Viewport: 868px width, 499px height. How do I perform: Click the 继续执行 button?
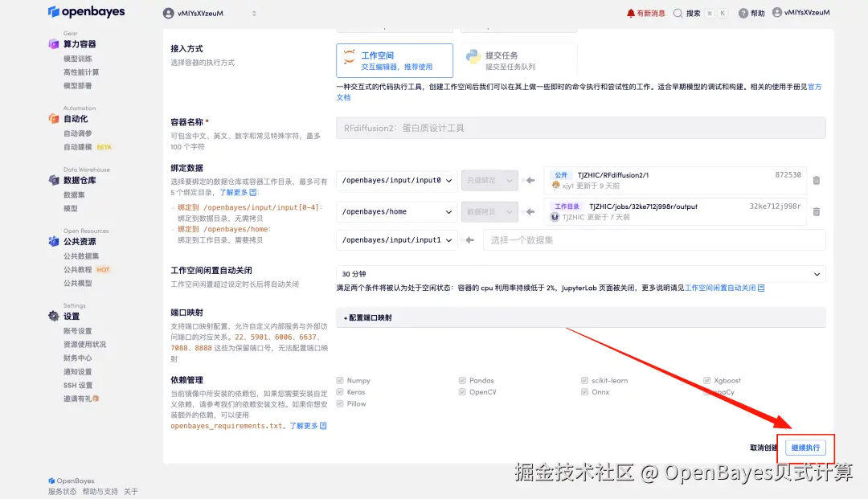click(x=805, y=448)
